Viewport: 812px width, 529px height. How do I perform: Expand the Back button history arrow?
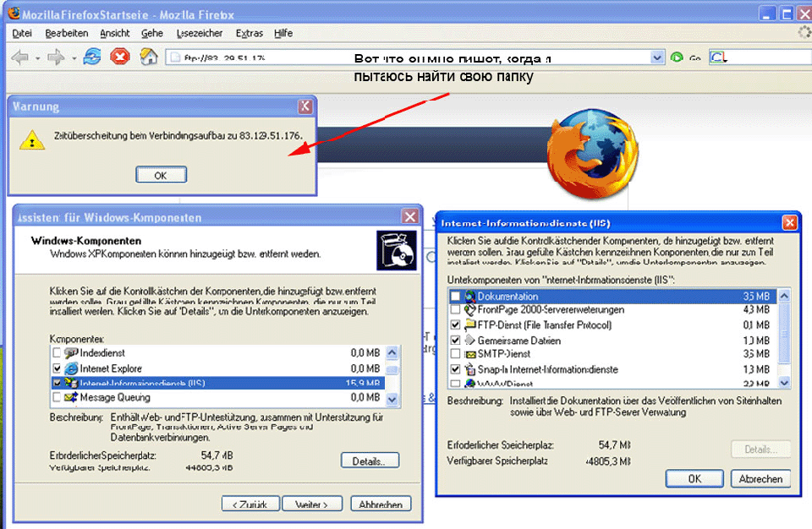37,58
